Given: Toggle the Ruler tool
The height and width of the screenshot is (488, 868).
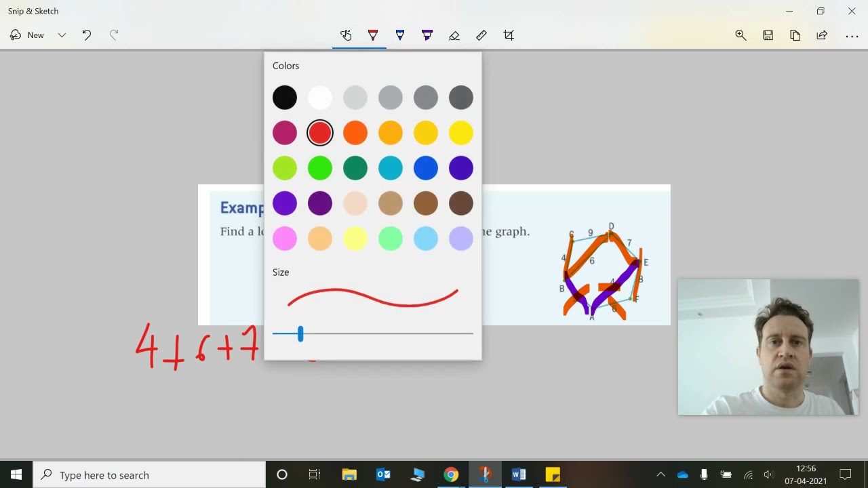Looking at the screenshot, I should (x=481, y=35).
